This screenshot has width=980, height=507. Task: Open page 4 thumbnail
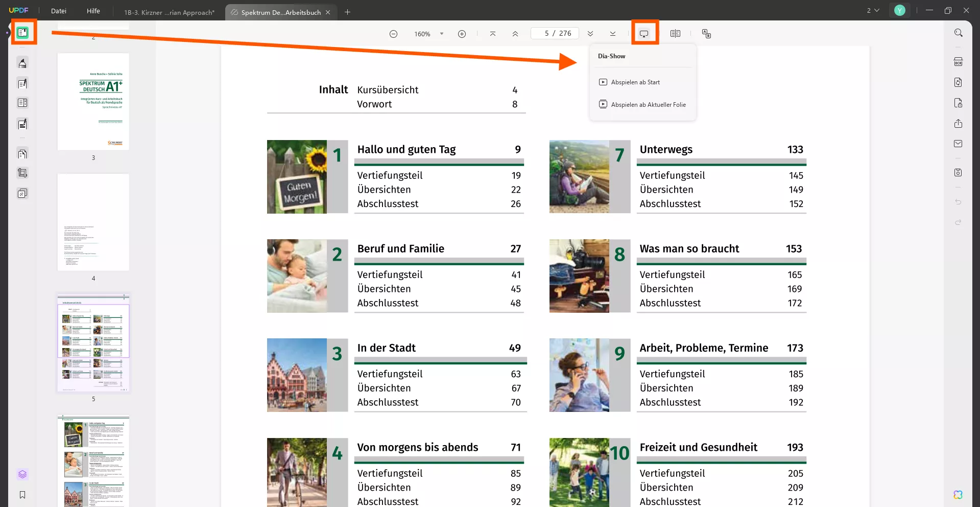tap(93, 222)
